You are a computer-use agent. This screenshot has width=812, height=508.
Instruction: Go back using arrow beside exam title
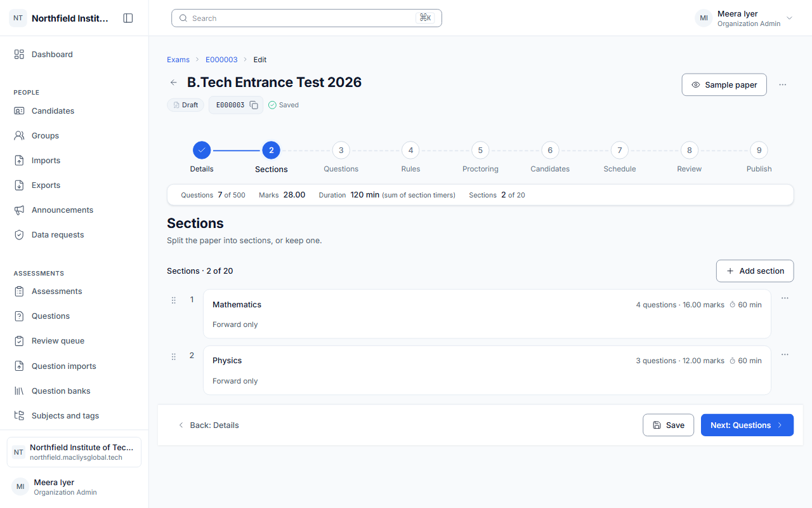click(173, 83)
